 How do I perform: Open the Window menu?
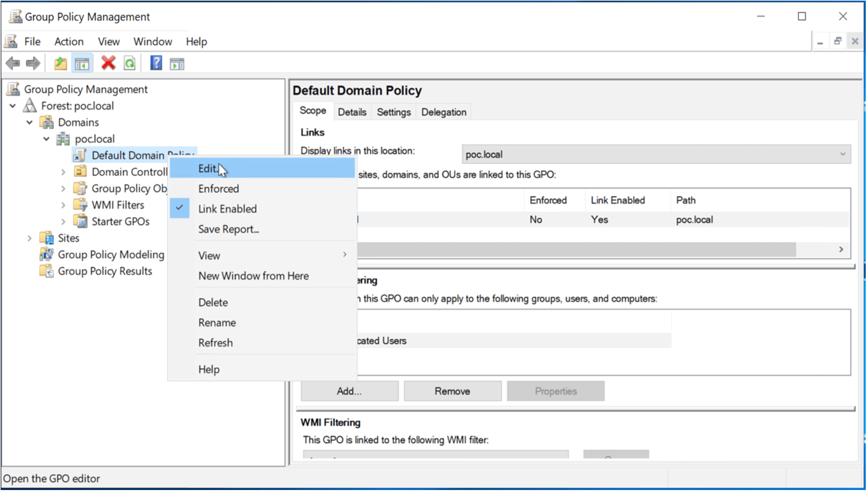click(153, 42)
